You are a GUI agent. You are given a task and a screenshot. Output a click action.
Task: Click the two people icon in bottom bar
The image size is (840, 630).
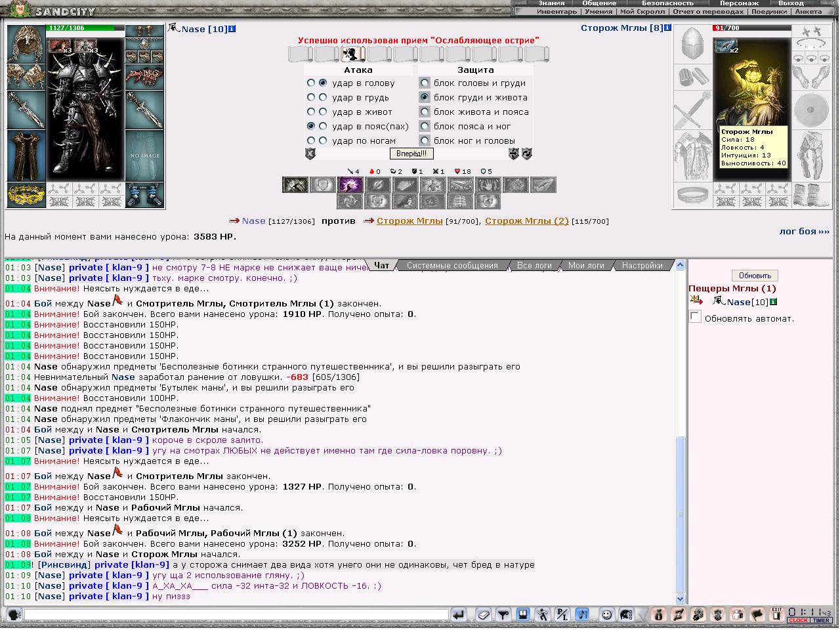(738, 615)
